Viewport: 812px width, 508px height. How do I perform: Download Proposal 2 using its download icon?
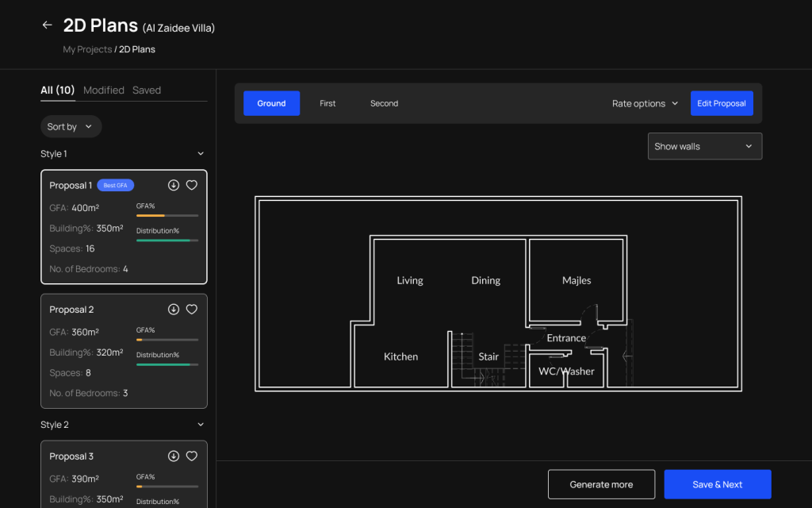pyautogui.click(x=174, y=310)
